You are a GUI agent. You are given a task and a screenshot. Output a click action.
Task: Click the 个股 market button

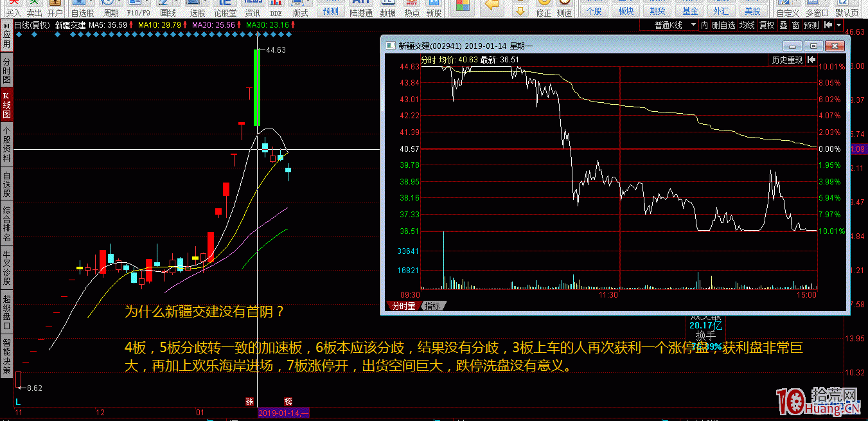[x=594, y=11]
